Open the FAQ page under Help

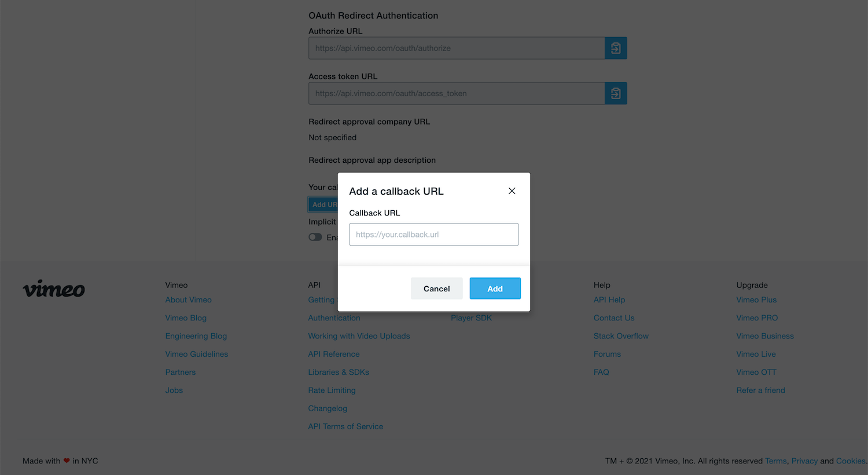(x=601, y=372)
